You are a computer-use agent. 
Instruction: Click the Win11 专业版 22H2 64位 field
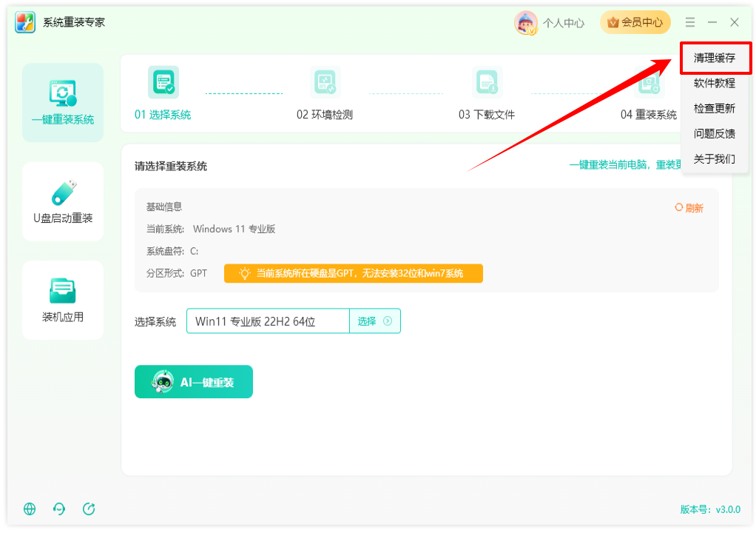click(x=268, y=321)
